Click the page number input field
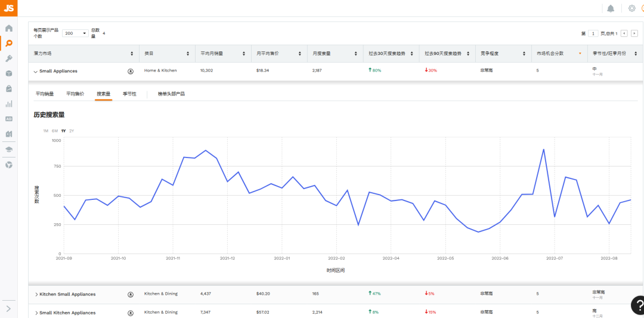644x318 pixels. pos(593,33)
